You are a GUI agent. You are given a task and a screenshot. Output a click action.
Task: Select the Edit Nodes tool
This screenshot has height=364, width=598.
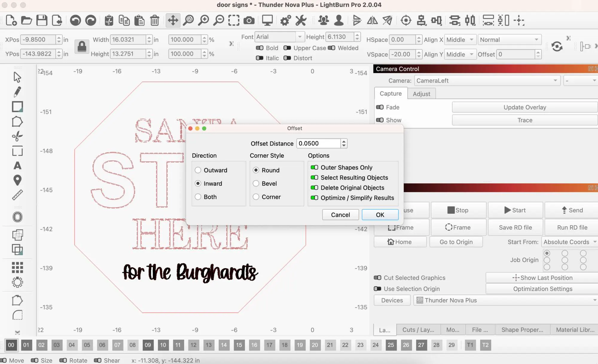click(x=17, y=122)
